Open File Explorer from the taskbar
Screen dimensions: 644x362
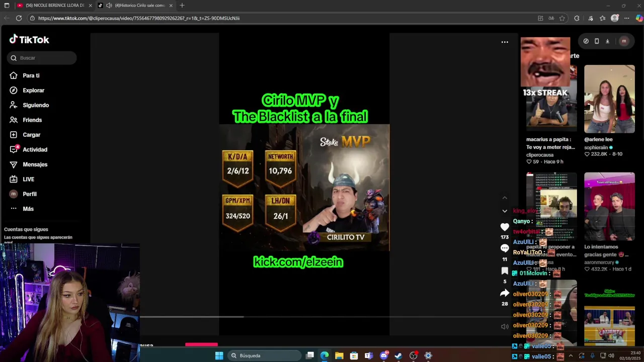click(339, 355)
